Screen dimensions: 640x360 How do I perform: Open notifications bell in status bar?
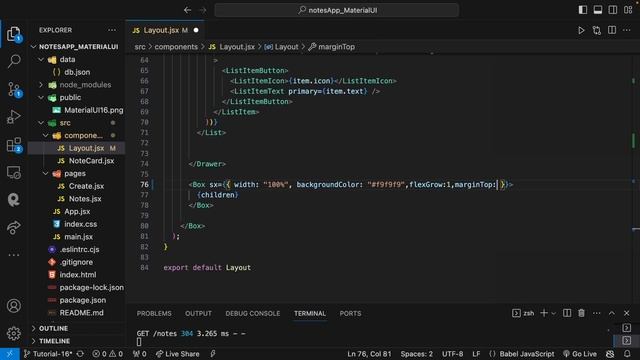tap(627, 354)
